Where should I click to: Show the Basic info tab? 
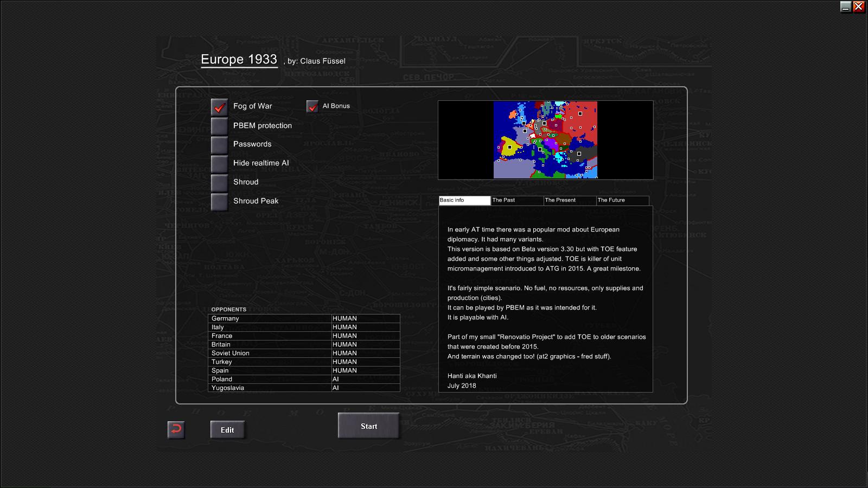pyautogui.click(x=464, y=201)
